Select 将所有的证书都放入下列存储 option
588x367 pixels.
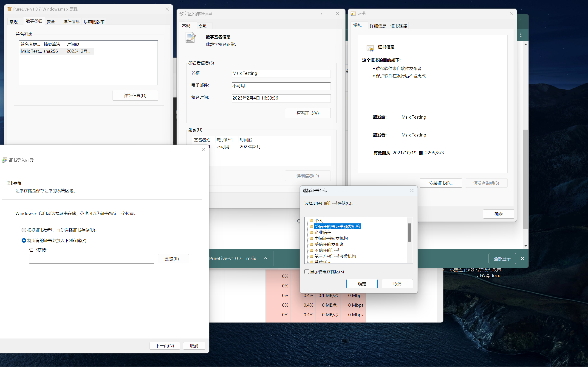pyautogui.click(x=24, y=240)
